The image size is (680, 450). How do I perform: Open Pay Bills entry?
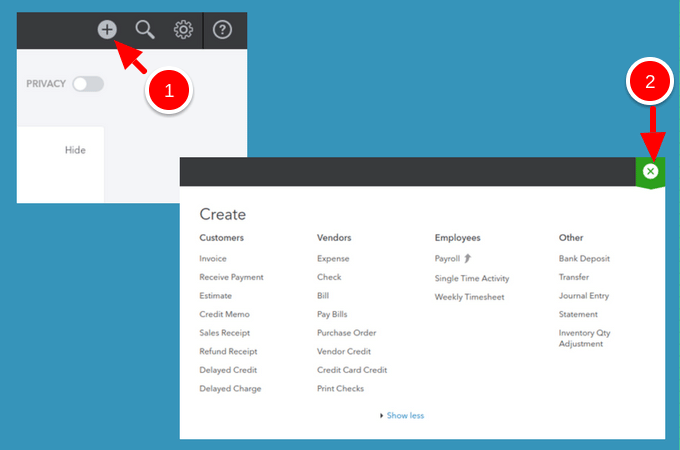tap(332, 314)
